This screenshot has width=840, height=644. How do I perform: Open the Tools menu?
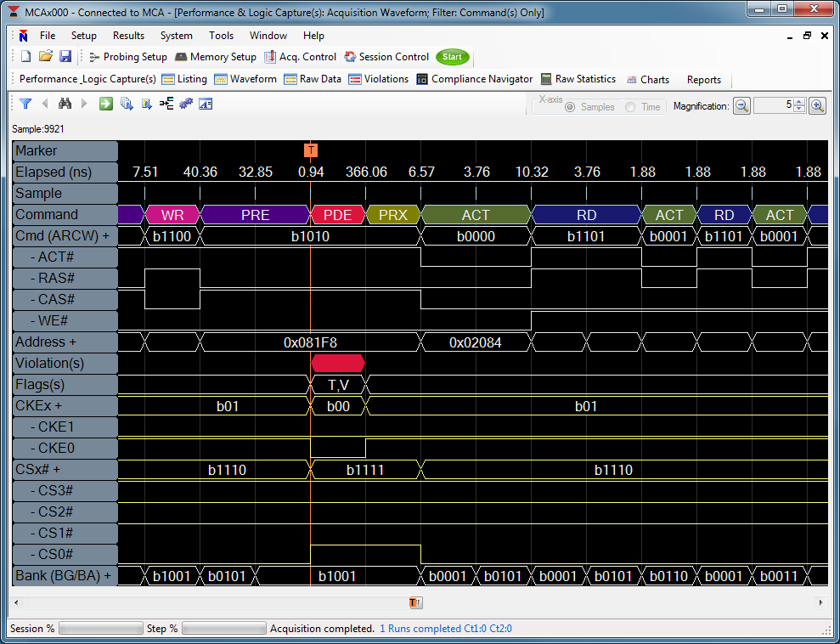(221, 36)
